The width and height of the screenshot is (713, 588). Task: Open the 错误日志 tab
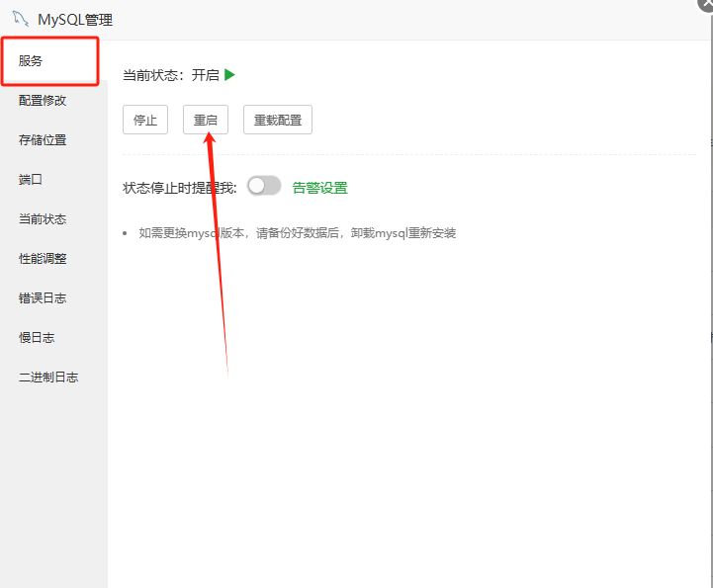(43, 298)
